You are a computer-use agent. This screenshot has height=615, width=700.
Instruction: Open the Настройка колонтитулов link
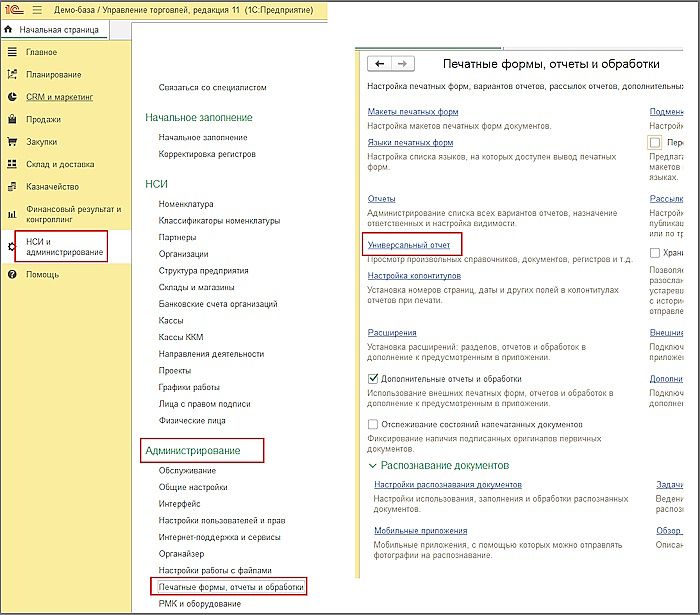[414, 275]
